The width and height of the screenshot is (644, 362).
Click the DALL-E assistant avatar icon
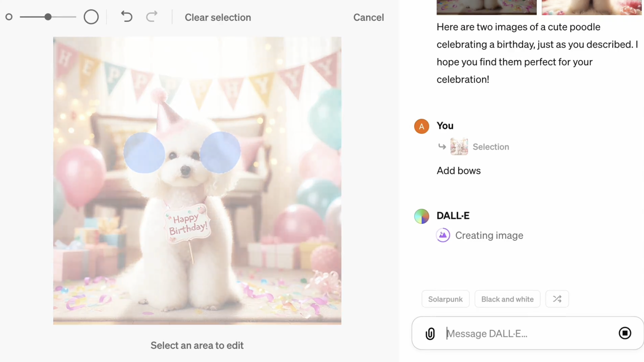tap(422, 216)
